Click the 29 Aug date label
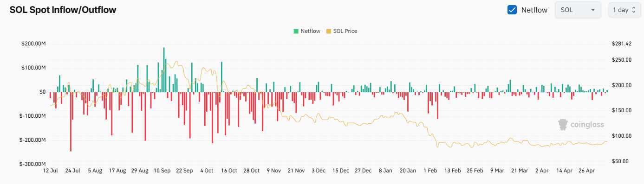Screen dimensions: 644x184 click(140, 171)
